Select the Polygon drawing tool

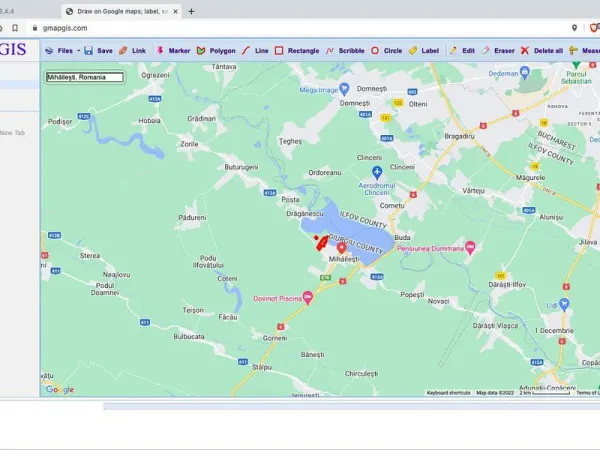[216, 51]
